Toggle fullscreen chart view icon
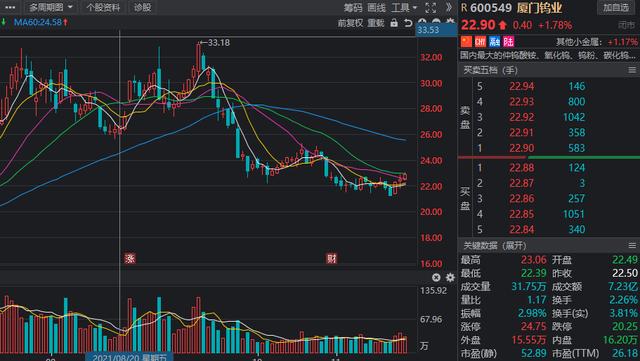Image resolution: width=640 pixels, height=361 pixels. tap(431, 8)
